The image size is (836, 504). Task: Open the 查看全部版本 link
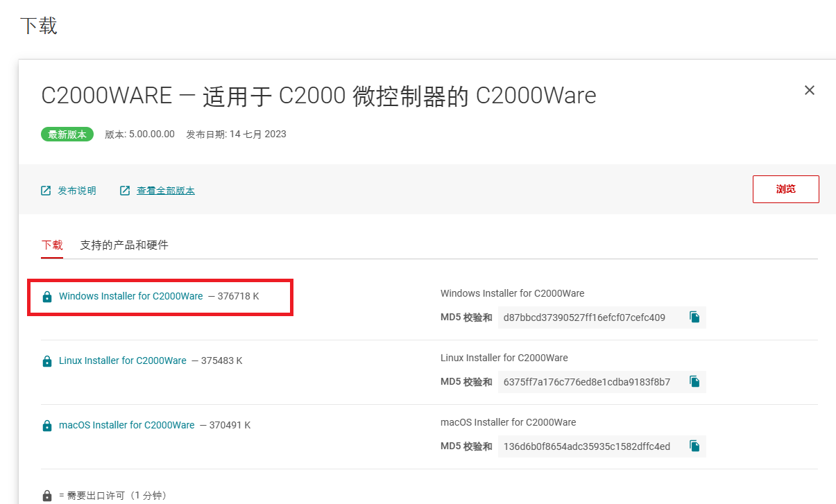point(166,191)
